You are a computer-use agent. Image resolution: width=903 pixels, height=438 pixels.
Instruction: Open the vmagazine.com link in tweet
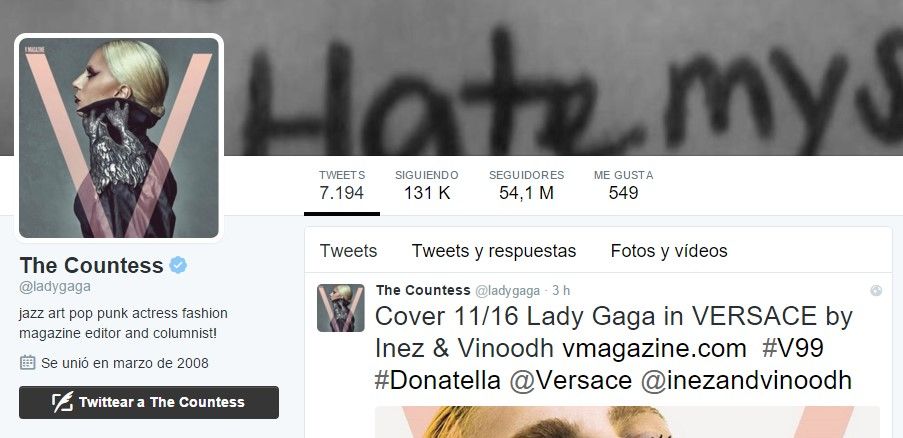(646, 349)
